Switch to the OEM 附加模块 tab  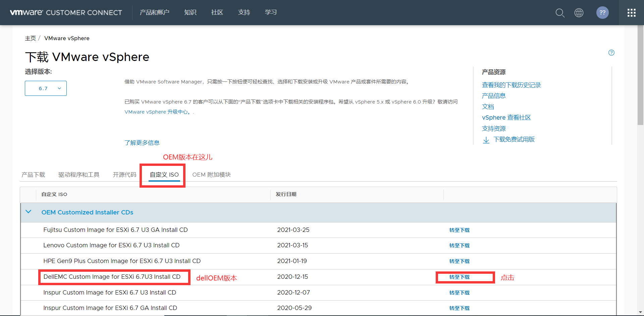point(212,175)
